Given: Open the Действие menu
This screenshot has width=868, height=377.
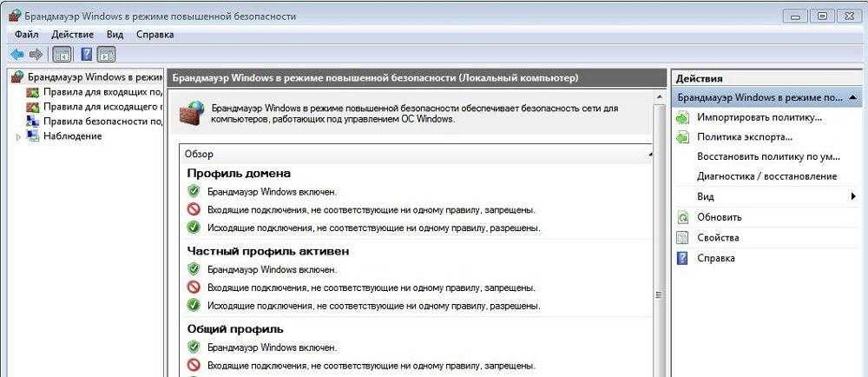Looking at the screenshot, I should point(73,35).
